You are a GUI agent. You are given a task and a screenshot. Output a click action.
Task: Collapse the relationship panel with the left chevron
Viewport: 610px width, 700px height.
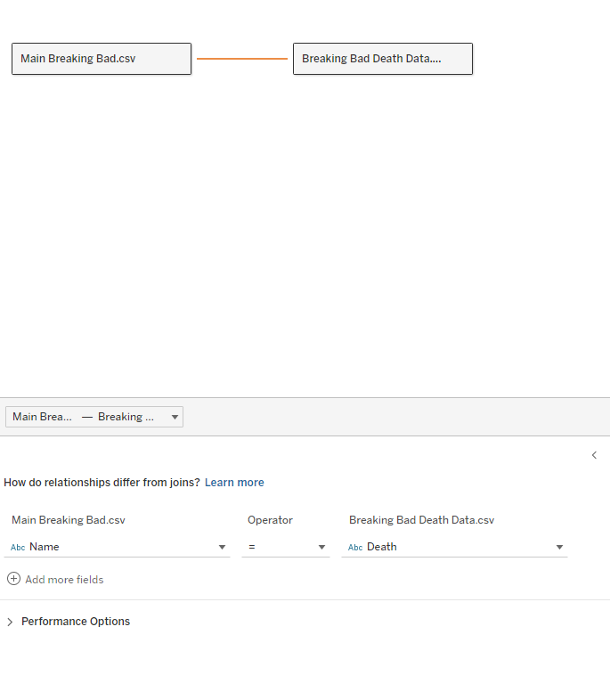(x=594, y=455)
